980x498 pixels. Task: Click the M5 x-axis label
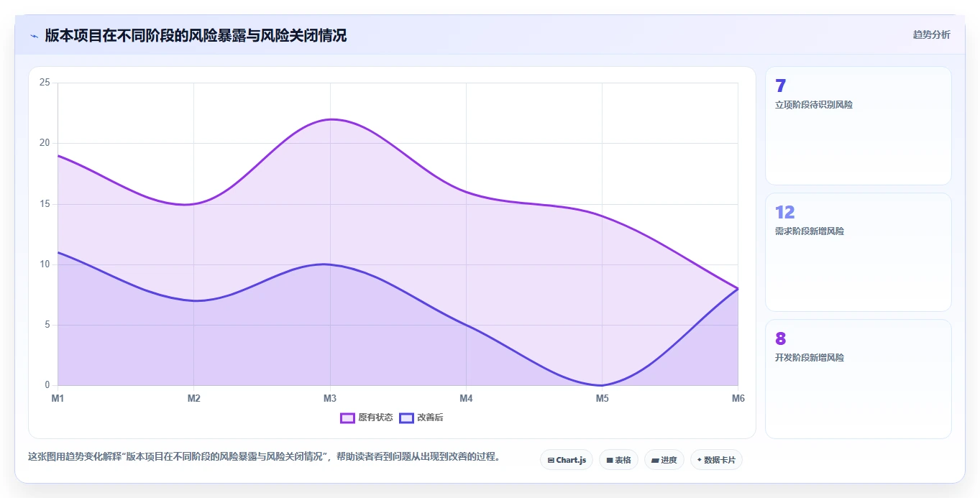[602, 398]
